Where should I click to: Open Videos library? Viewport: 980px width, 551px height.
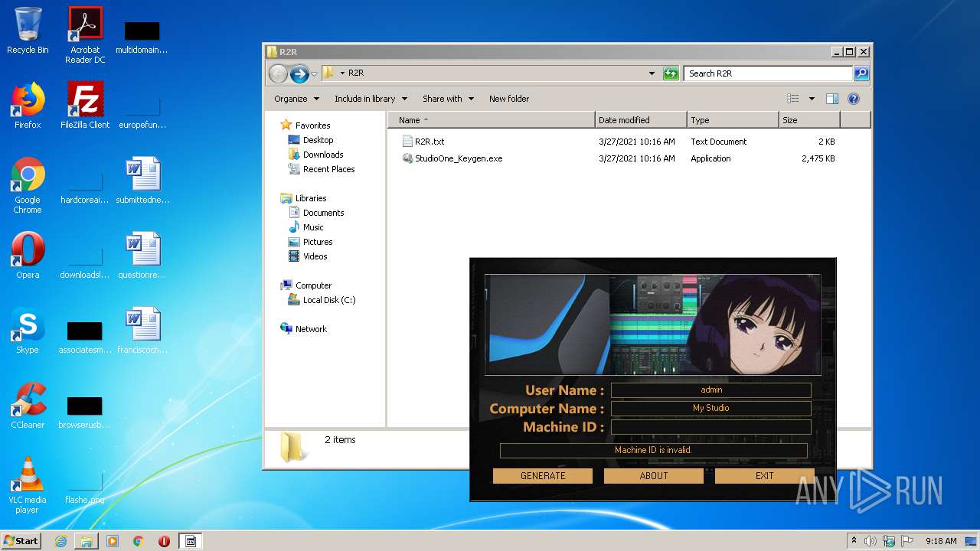(x=308, y=256)
